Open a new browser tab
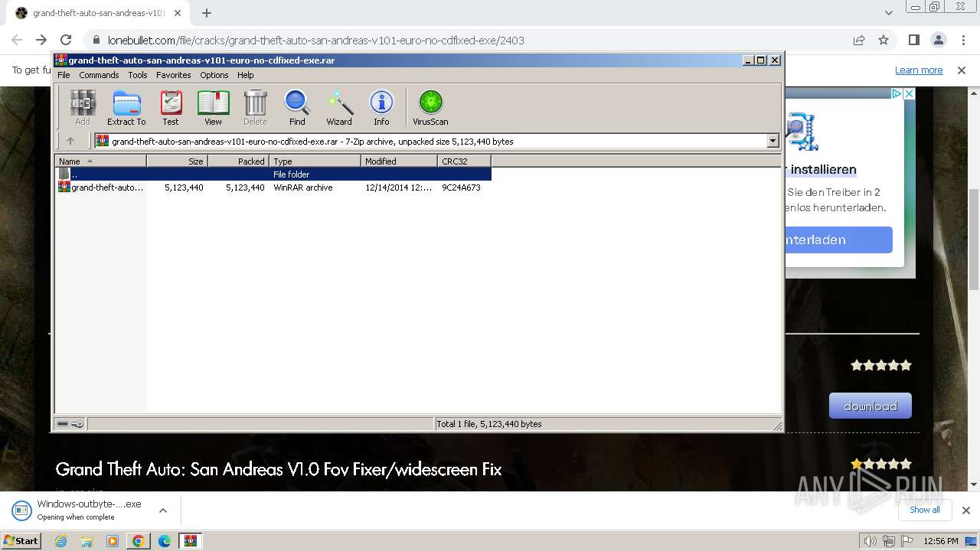This screenshot has height=551, width=980. tap(207, 13)
